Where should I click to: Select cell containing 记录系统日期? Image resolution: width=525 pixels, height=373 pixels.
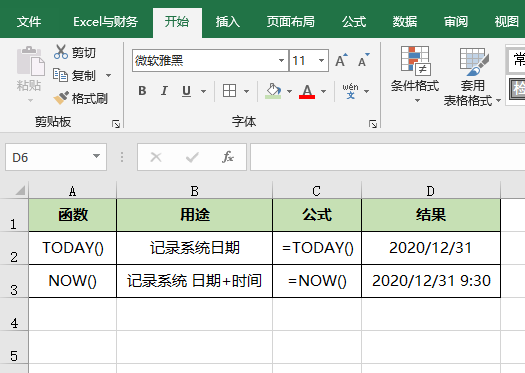[x=195, y=248]
